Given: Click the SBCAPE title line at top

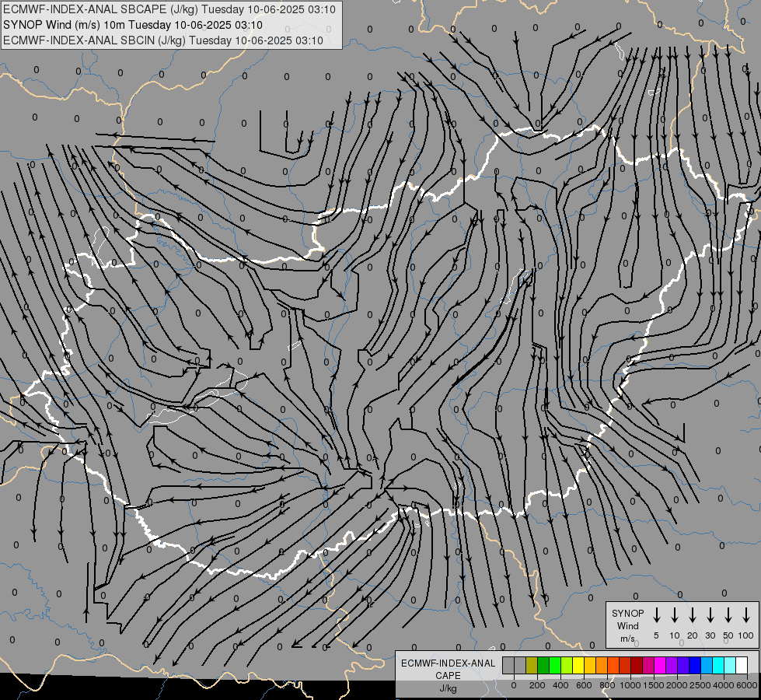Looking at the screenshot, I should (169, 9).
